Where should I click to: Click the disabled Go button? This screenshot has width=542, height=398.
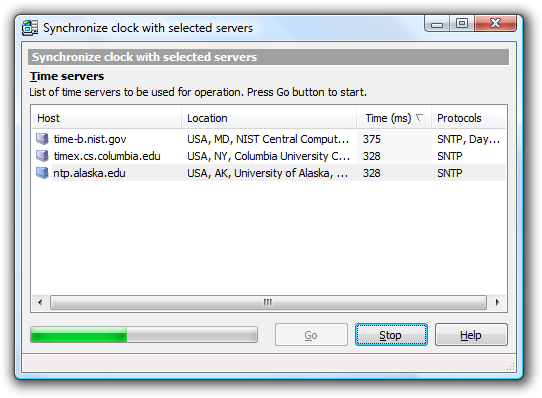(x=311, y=335)
